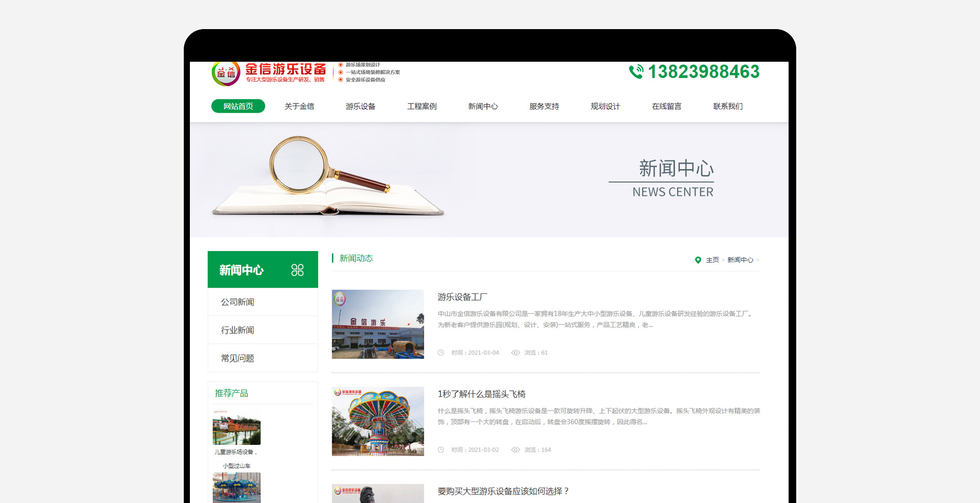Viewport: 980px width, 503px height.
Task: Open the 工程案例 nav item
Action: click(422, 106)
